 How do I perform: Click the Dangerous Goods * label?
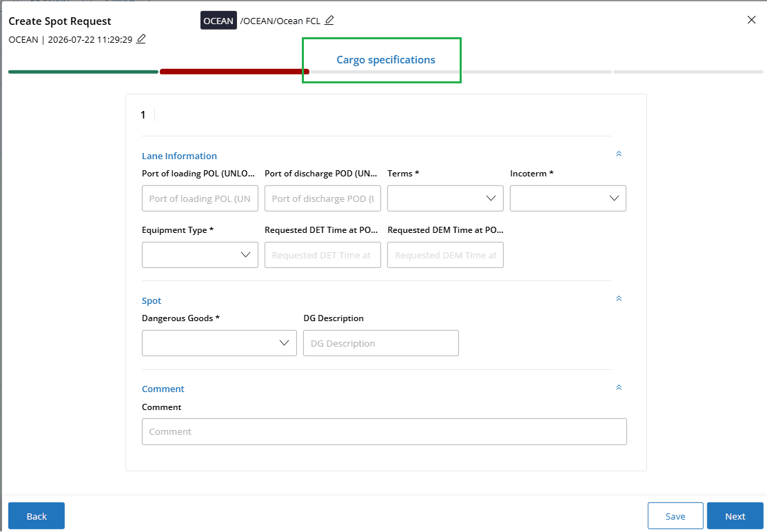[x=181, y=318]
